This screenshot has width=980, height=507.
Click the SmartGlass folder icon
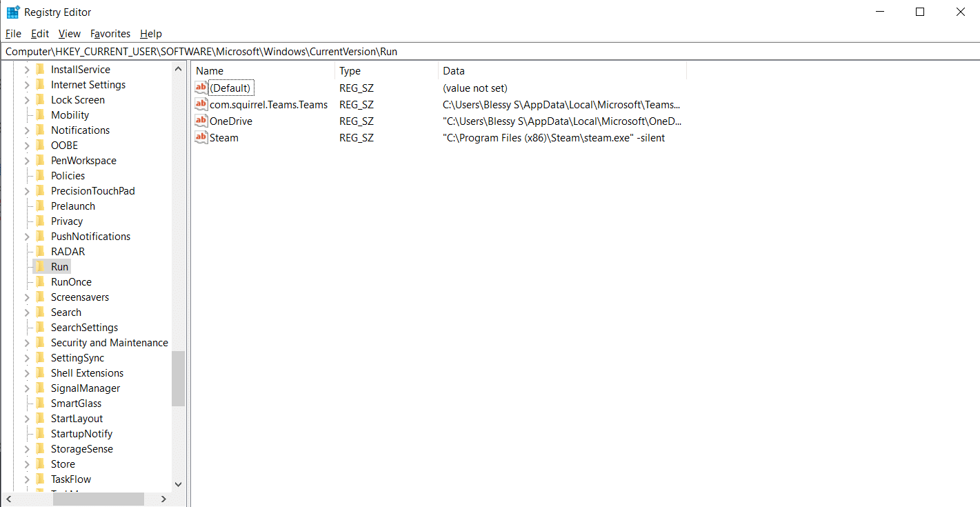point(40,404)
